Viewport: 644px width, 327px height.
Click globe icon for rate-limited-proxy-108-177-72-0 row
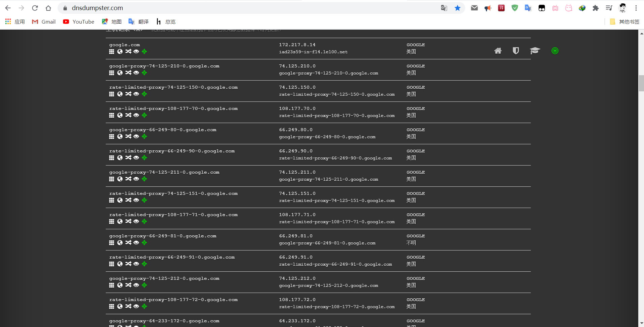120,306
